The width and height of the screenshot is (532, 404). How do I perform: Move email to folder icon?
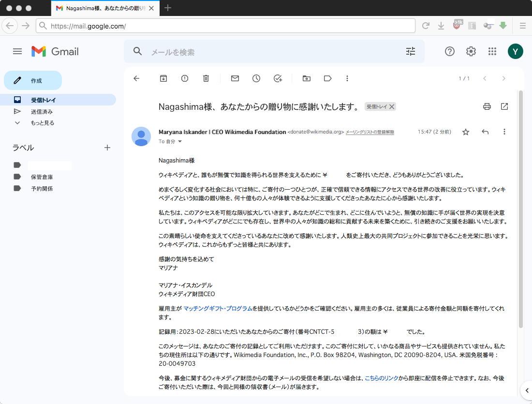click(x=306, y=78)
